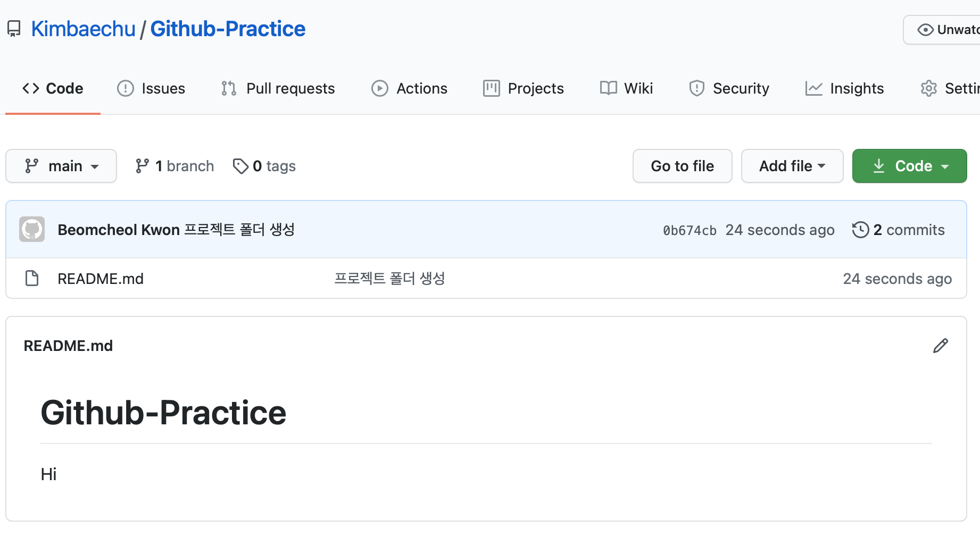Click the Go to file button
The height and width of the screenshot is (536, 980).
pyautogui.click(x=682, y=166)
